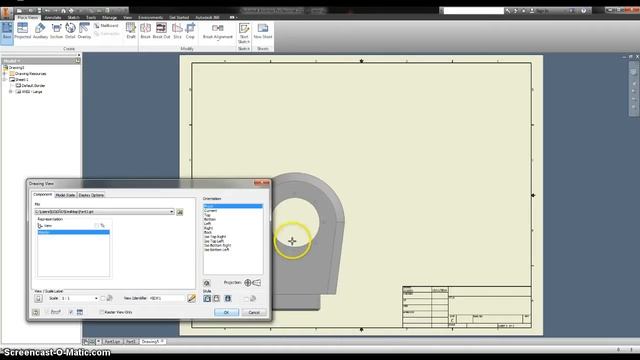The image size is (640, 360).
Task: Collapse the Sheet:1 node
Action: (5, 80)
